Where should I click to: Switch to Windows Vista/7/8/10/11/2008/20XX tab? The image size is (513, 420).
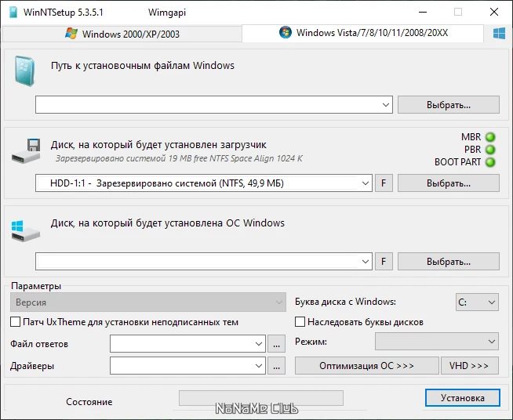(363, 33)
